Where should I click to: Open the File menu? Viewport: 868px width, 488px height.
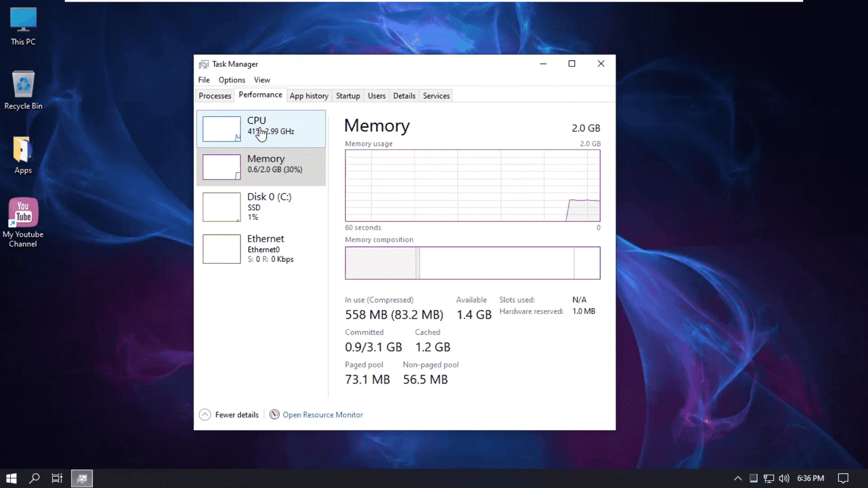[x=204, y=80]
